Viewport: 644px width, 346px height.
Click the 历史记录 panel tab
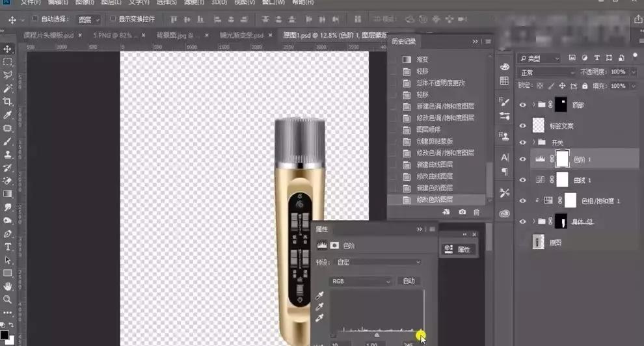pos(404,42)
